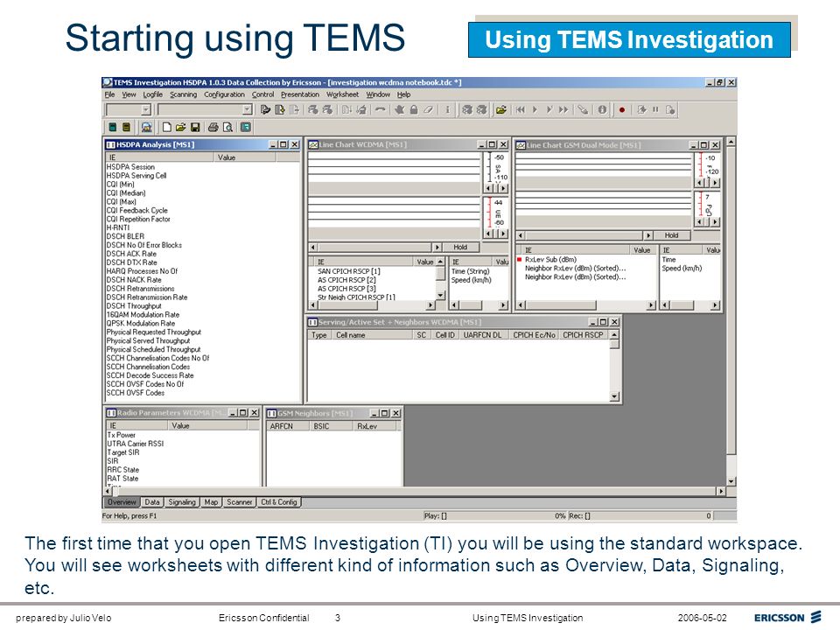Viewport: 840px width, 630px height.
Task: Click scroll right arrow of WCDMA chart scrollbar
Action: (437, 247)
